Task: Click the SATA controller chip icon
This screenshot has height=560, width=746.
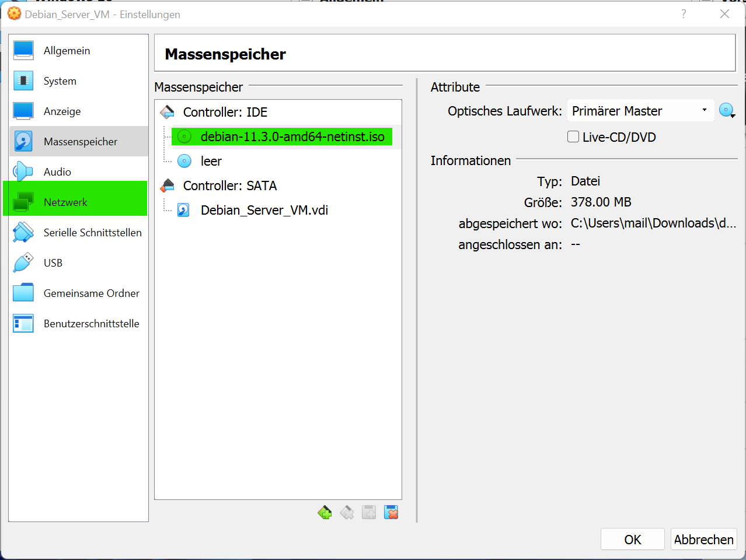Action: coord(168,185)
